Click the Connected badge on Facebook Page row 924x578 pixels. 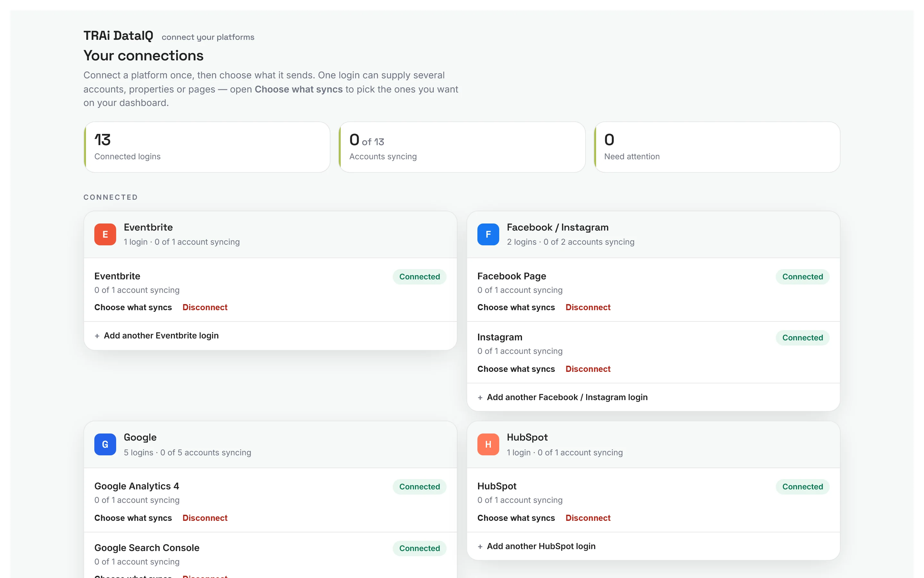point(802,277)
